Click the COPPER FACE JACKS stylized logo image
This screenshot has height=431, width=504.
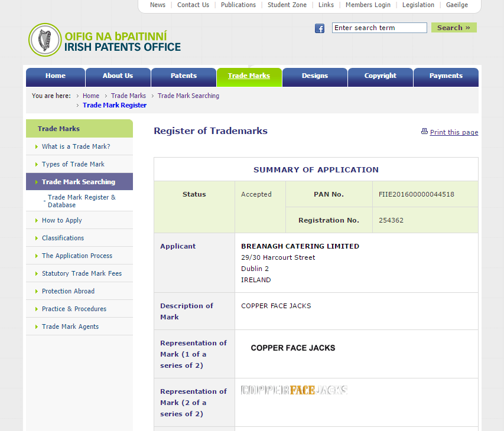click(x=294, y=390)
